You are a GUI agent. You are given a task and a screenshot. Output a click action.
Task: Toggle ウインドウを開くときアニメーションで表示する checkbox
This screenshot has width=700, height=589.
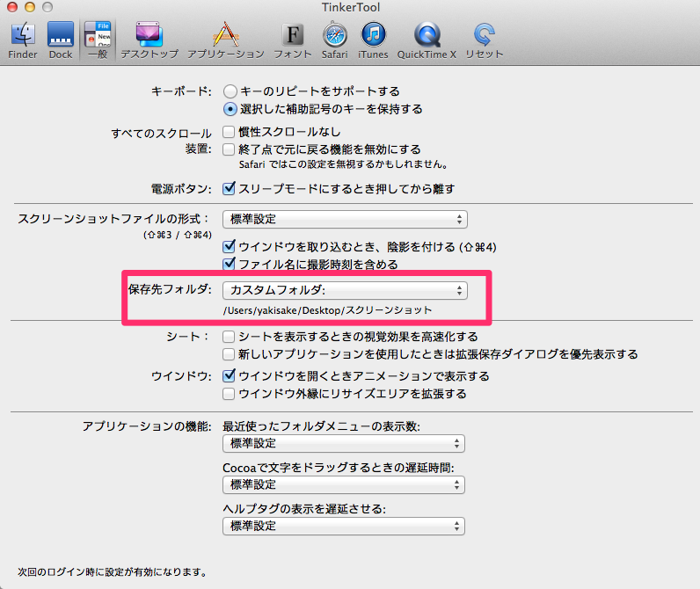229,375
